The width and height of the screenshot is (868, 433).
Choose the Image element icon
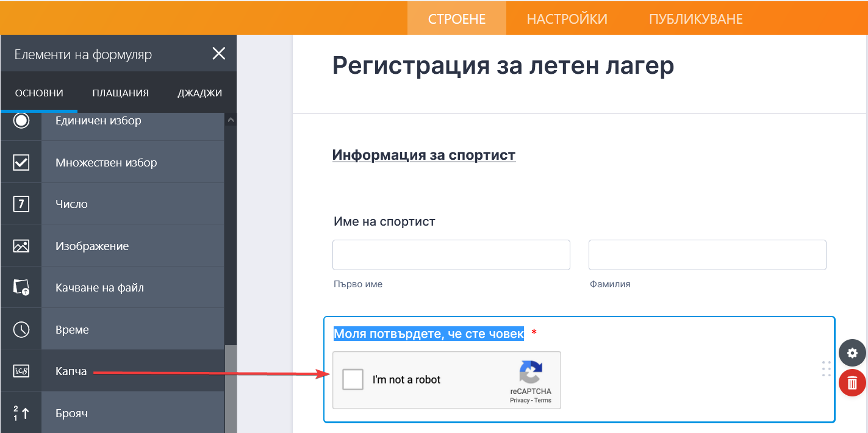click(21, 246)
